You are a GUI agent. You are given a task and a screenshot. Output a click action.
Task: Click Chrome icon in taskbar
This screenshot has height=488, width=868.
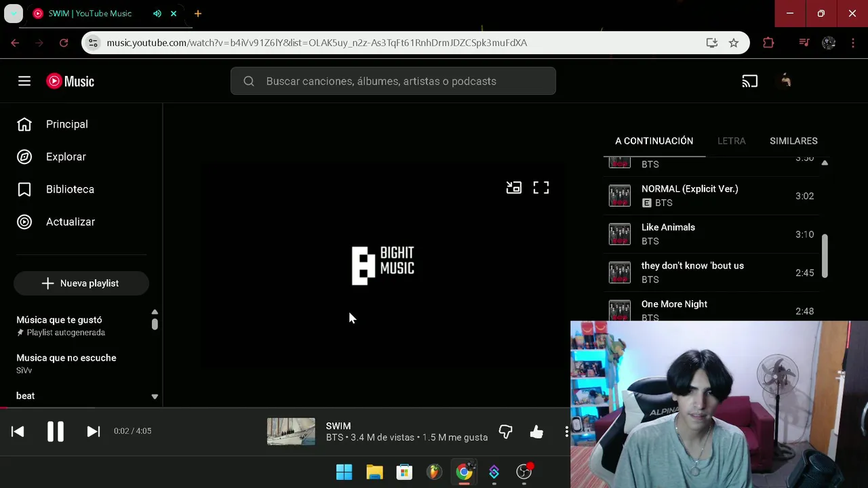pyautogui.click(x=464, y=472)
